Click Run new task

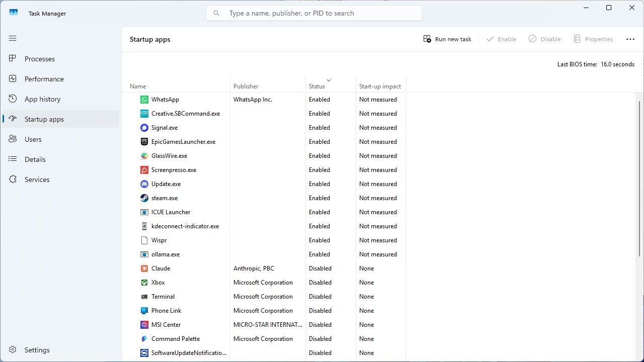pyautogui.click(x=447, y=39)
